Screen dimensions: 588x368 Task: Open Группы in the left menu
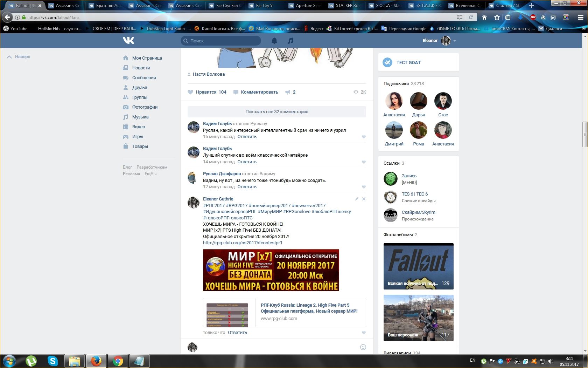pyautogui.click(x=135, y=97)
